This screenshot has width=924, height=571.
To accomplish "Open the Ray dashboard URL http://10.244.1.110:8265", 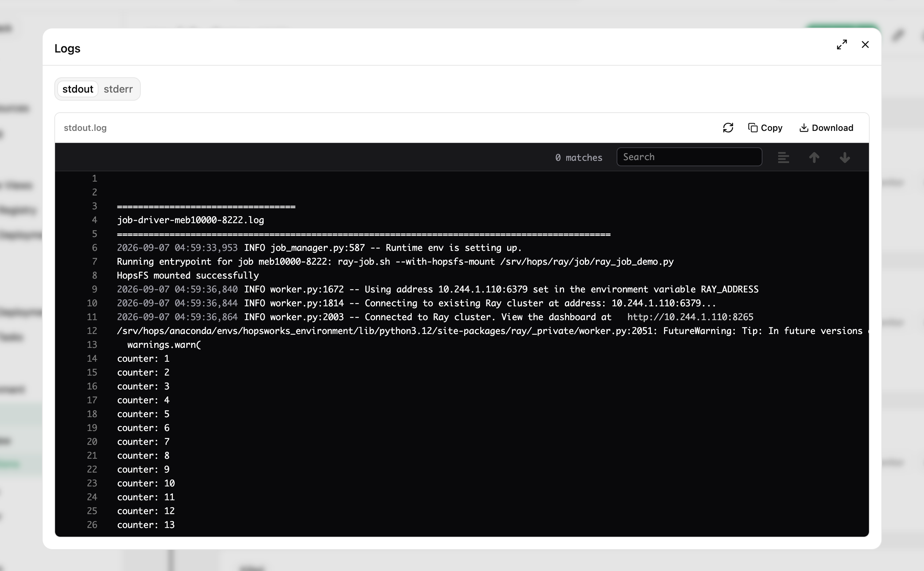I will [690, 317].
